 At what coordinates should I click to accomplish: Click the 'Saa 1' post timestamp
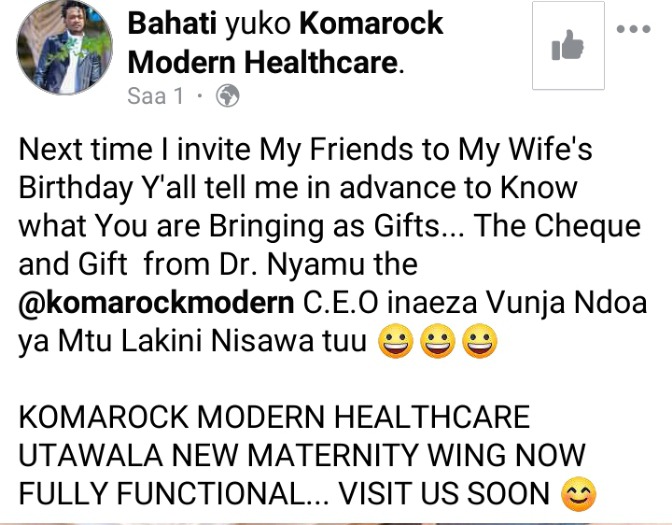(155, 96)
